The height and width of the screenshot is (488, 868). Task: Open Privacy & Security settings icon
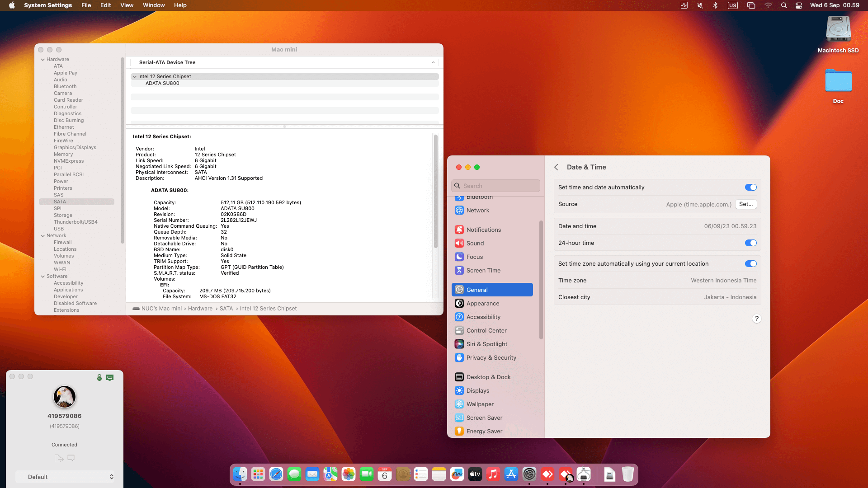(459, 357)
